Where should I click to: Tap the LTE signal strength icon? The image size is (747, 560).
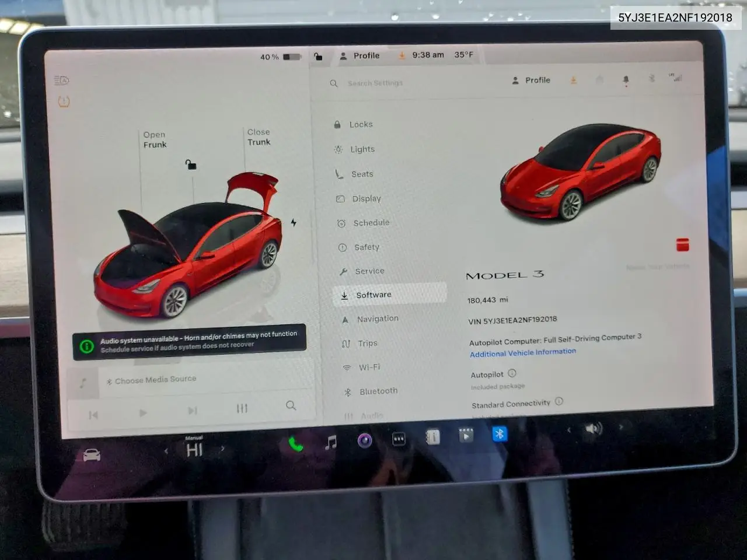tap(676, 77)
